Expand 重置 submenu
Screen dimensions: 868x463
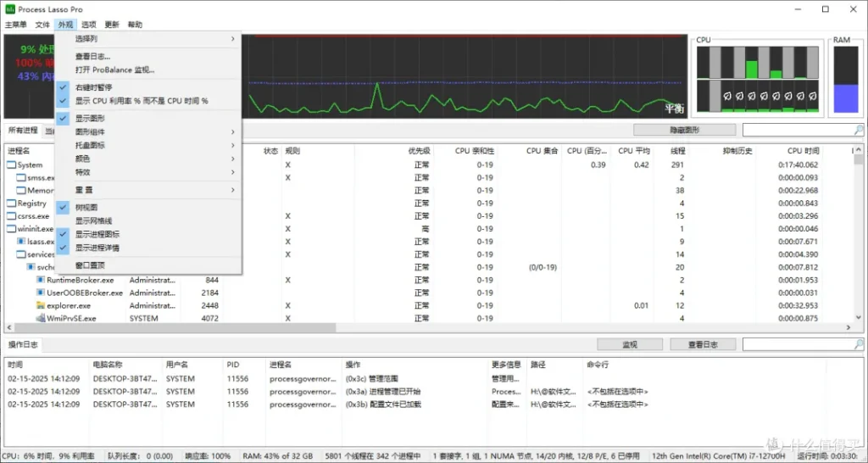pos(147,189)
